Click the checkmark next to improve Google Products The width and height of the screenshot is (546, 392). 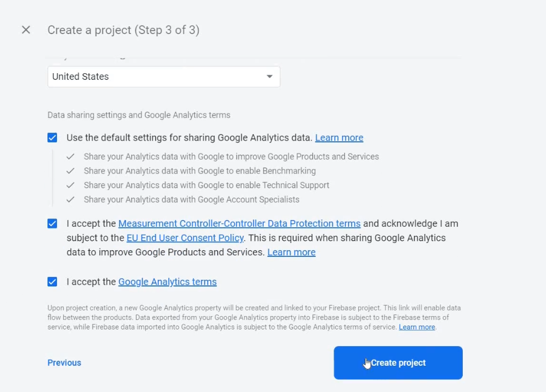[x=70, y=157]
